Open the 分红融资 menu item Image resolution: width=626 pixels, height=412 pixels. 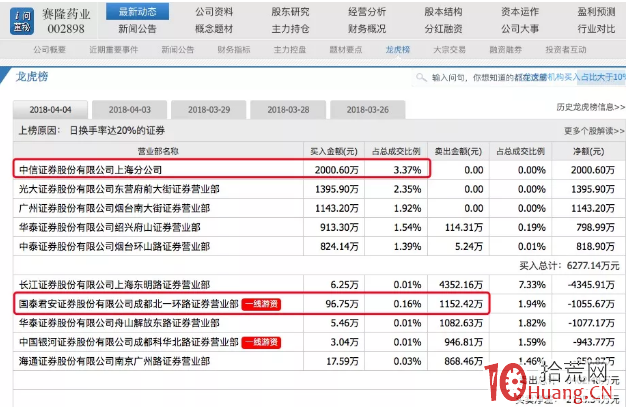point(443,29)
